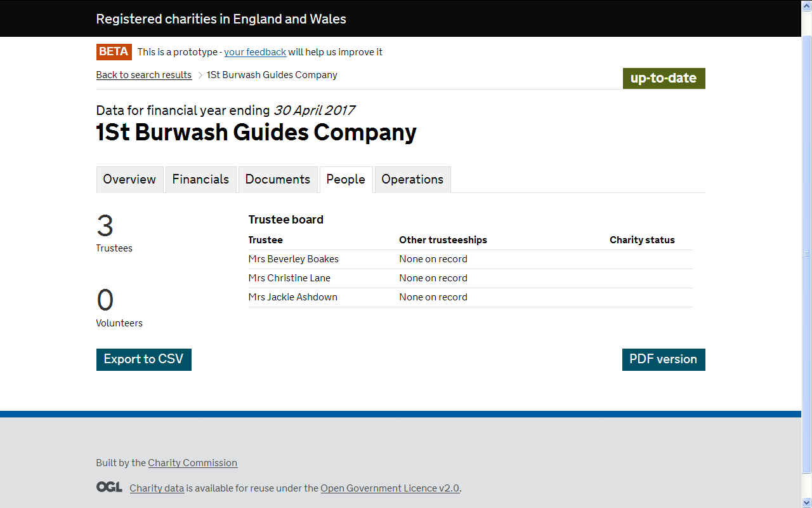Image resolution: width=812 pixels, height=508 pixels.
Task: Click the '30 April 2017' date text
Action: pos(314,110)
